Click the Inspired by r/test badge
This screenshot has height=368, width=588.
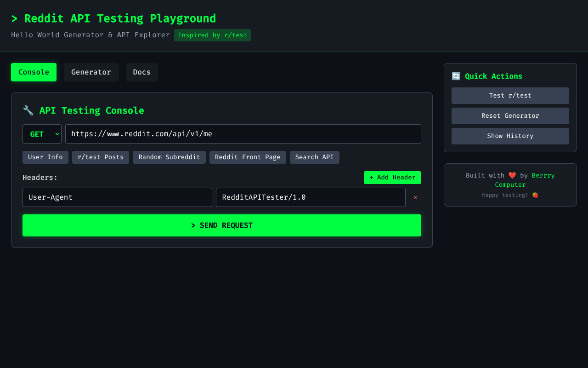coord(212,35)
